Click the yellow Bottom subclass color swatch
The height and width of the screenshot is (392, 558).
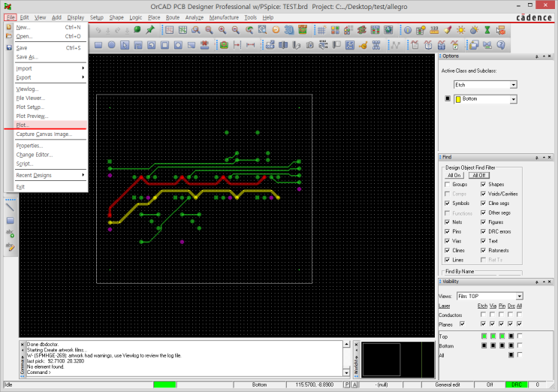tap(458, 99)
